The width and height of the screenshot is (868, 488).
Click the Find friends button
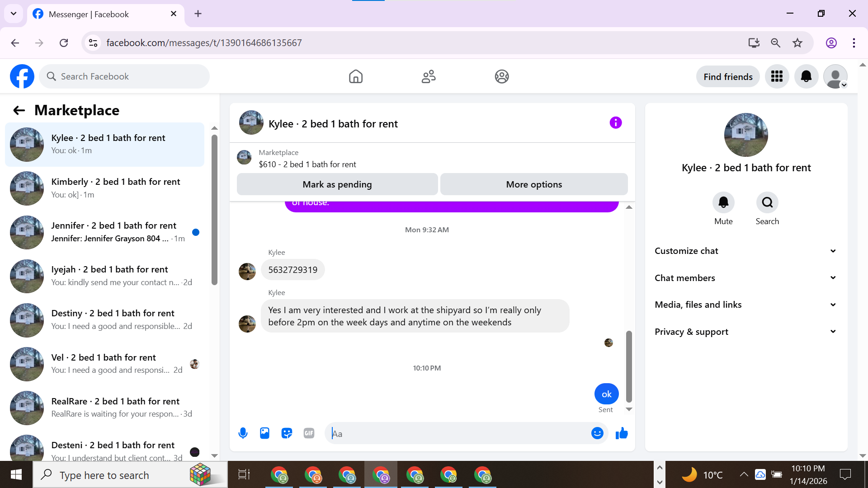pos(728,76)
